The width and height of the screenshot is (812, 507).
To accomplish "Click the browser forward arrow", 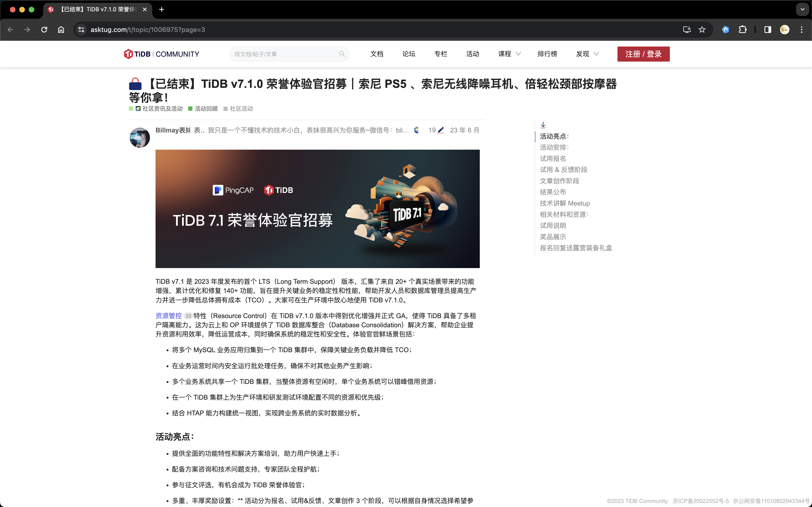I will tap(27, 30).
